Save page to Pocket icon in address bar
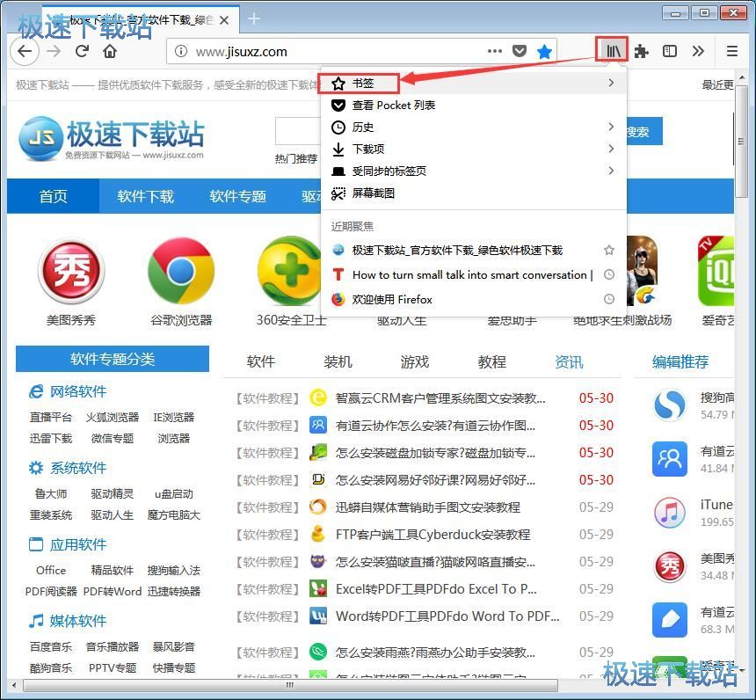The height and width of the screenshot is (700, 756). coord(520,51)
